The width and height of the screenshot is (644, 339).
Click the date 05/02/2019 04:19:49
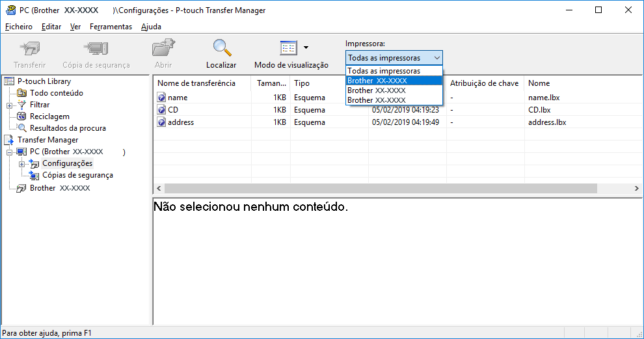[x=405, y=122]
